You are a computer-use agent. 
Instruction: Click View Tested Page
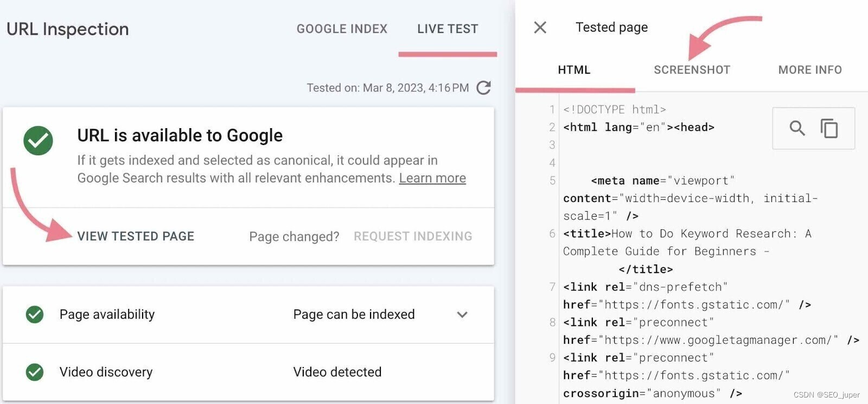point(136,236)
